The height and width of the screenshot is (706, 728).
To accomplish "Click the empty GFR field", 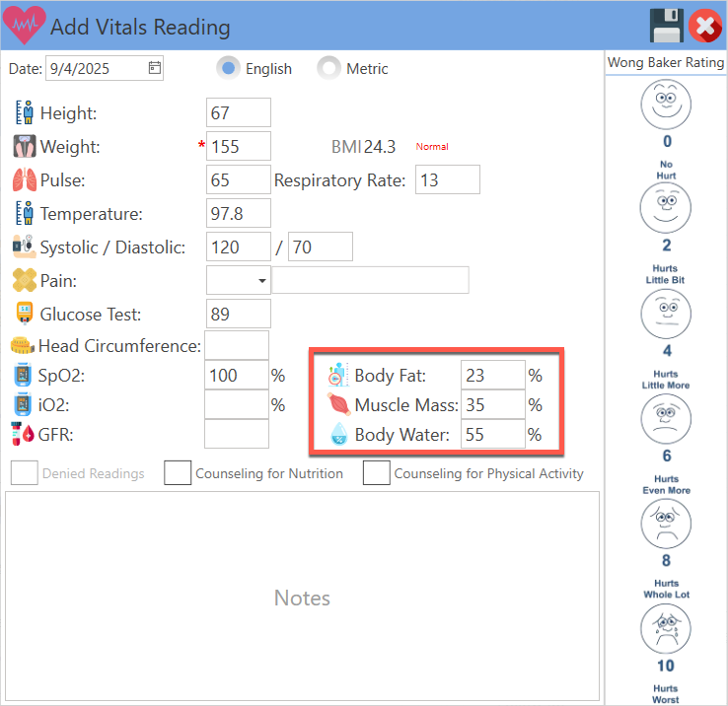I will pyautogui.click(x=237, y=434).
